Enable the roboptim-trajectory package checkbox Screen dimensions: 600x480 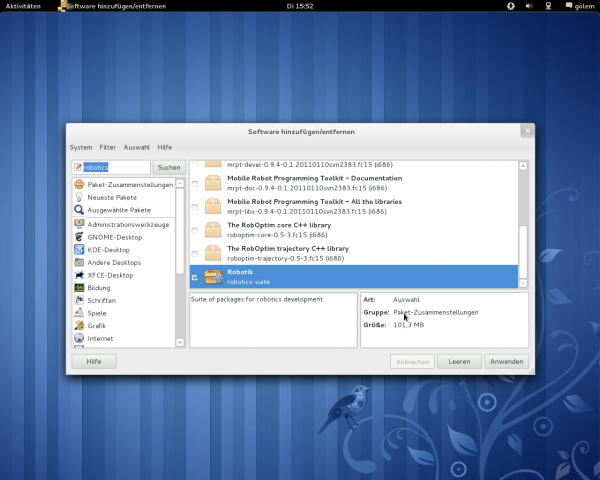click(x=195, y=254)
